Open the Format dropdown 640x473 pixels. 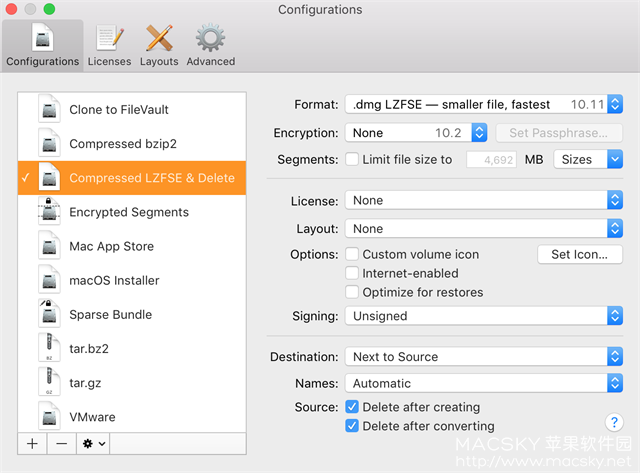click(x=484, y=104)
